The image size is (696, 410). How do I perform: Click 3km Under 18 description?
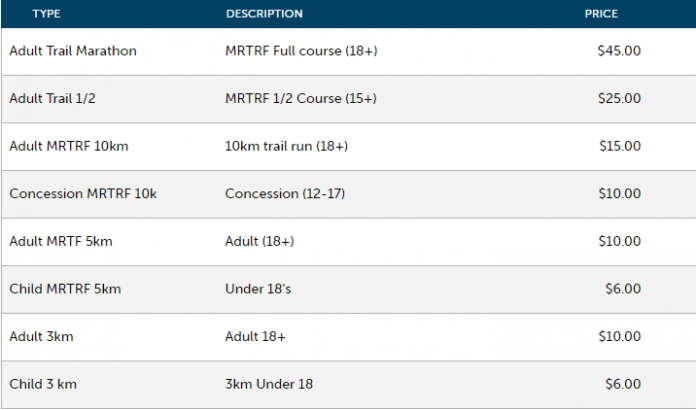[269, 384]
